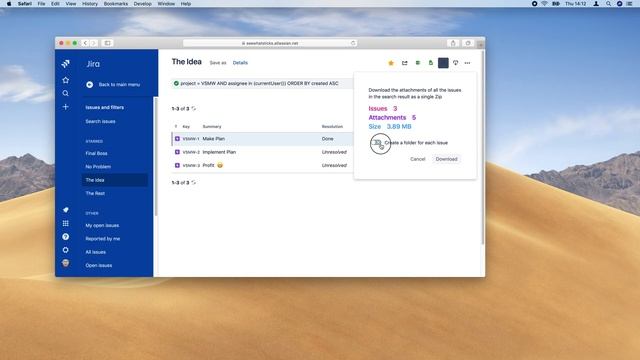The image size is (640, 360).
Task: Click the Back to main menu arrow
Action: (89, 84)
